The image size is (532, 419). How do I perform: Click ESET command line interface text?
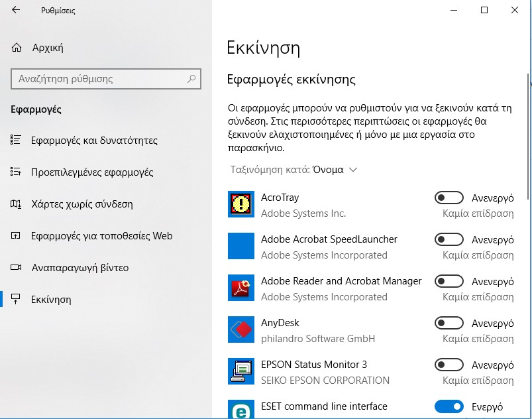[x=324, y=406]
